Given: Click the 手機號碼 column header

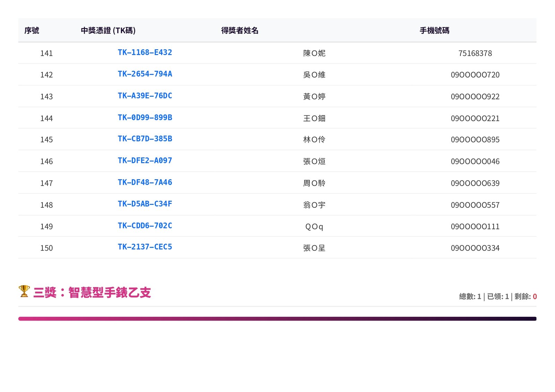Looking at the screenshot, I should pos(434,31).
